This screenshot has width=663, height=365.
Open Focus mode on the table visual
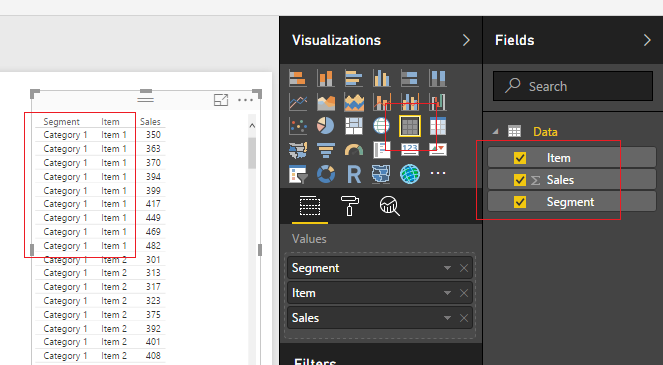click(221, 100)
